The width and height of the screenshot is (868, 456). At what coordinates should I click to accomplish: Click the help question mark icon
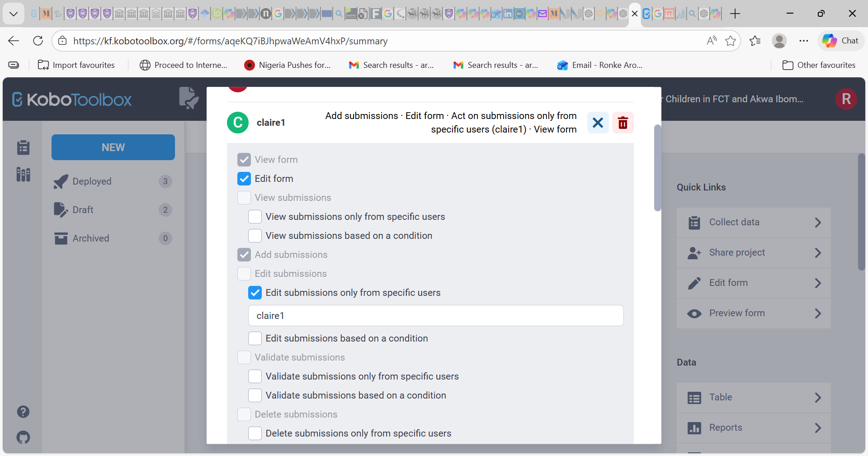pos(23,412)
